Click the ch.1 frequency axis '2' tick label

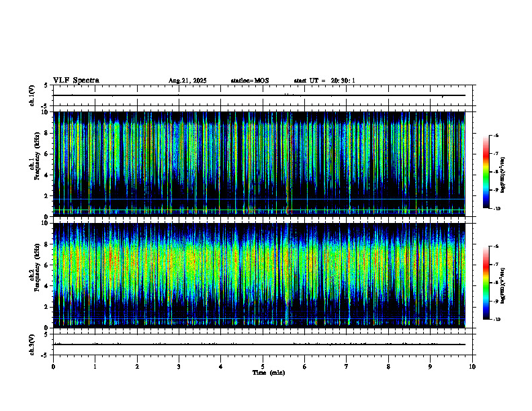pos(47,196)
